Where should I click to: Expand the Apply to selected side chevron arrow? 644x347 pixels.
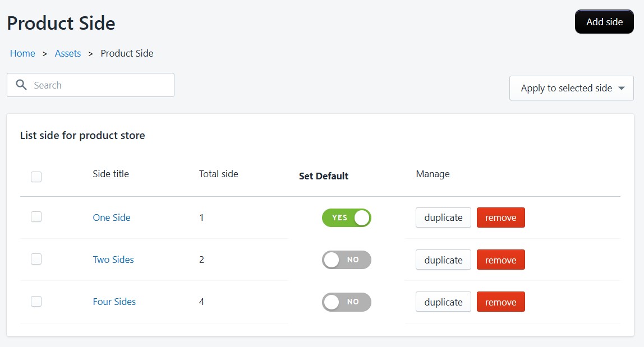pyautogui.click(x=622, y=88)
